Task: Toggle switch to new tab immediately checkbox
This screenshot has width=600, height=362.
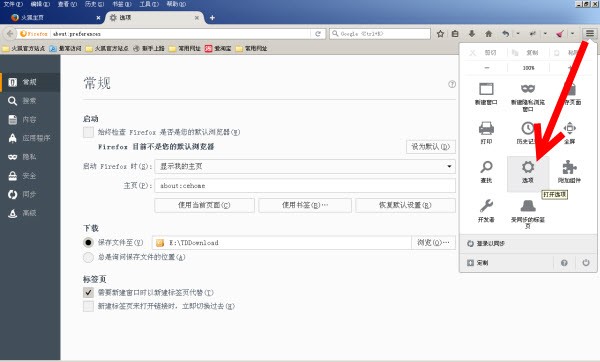Action: (x=88, y=306)
